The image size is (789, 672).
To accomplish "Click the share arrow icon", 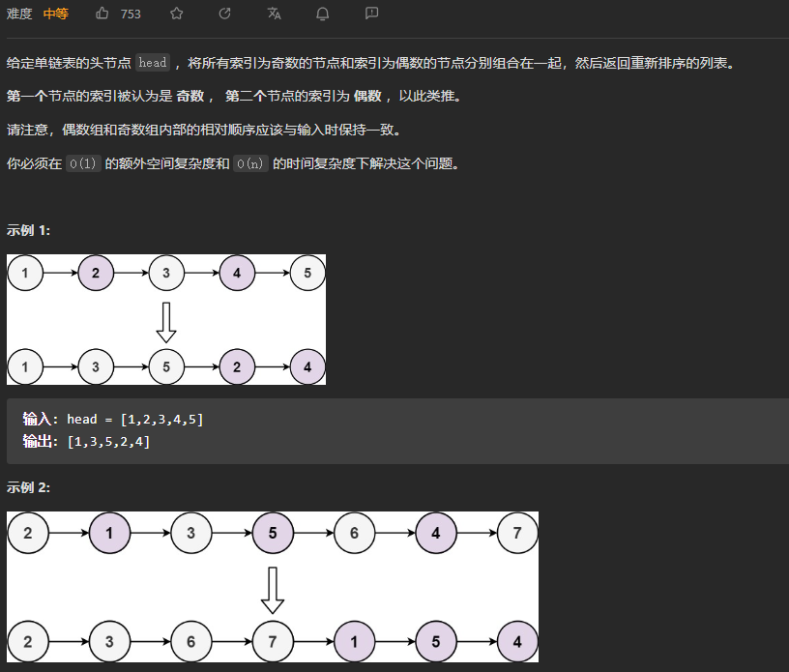I will point(224,14).
